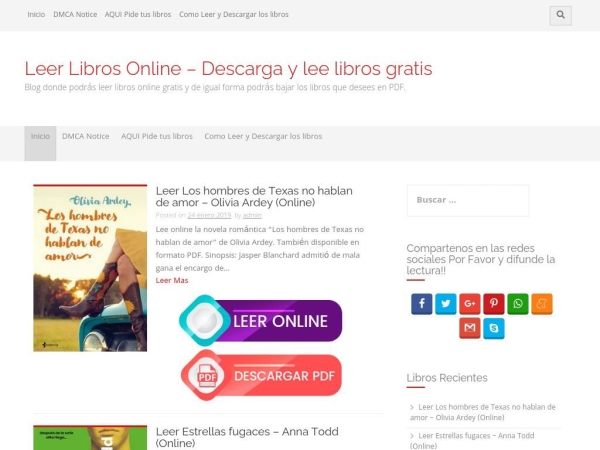The width and height of the screenshot is (600, 450).
Task: Select DMCA Notice in main navigation
Action: click(86, 136)
